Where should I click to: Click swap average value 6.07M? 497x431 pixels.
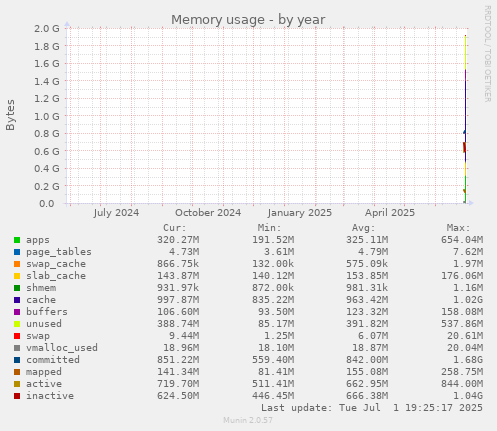373,336
